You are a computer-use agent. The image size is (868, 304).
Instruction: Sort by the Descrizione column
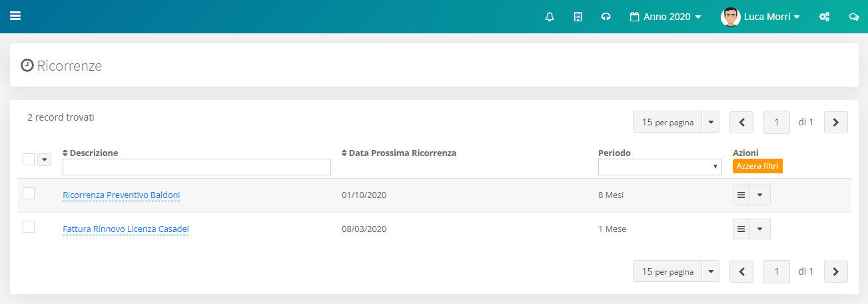tap(91, 153)
